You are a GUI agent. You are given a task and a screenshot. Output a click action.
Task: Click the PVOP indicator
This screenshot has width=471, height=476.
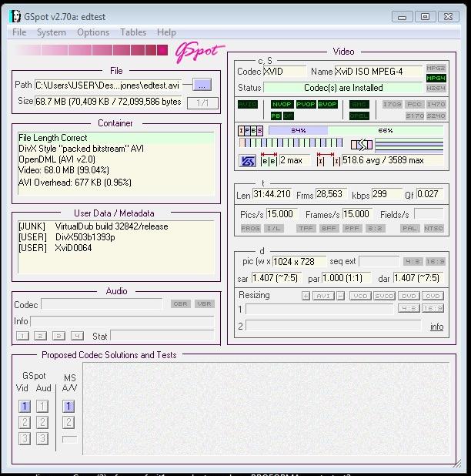[306, 105]
